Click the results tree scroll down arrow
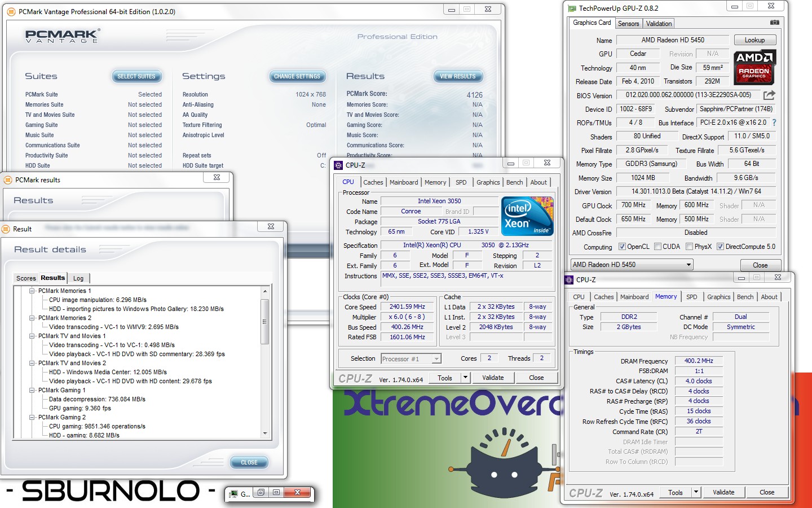This screenshot has width=812, height=508. coord(264,433)
